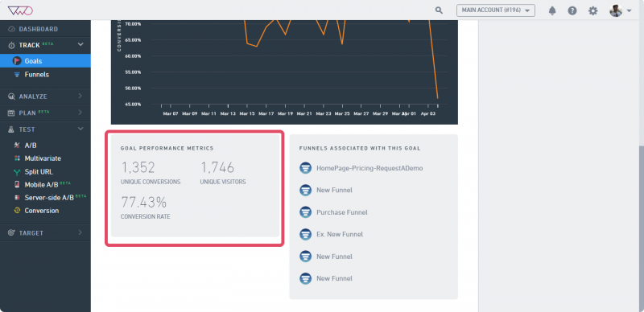Click the help question mark icon

click(572, 10)
